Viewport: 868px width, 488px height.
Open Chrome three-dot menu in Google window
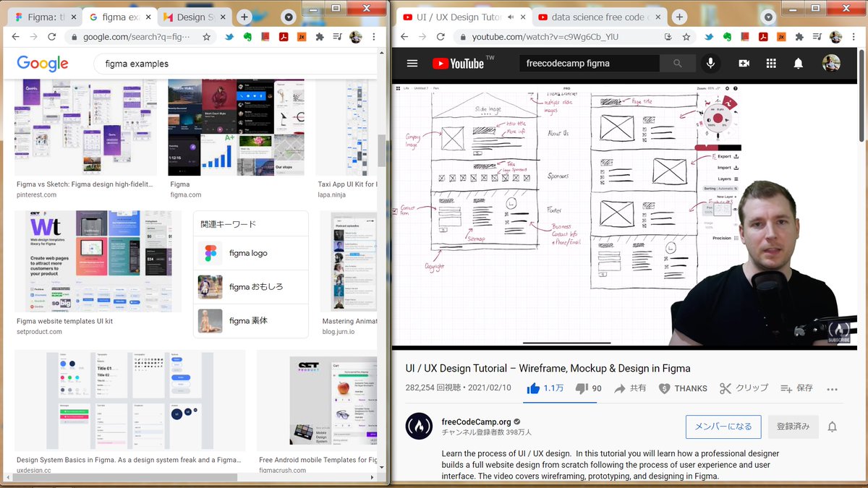(x=375, y=37)
